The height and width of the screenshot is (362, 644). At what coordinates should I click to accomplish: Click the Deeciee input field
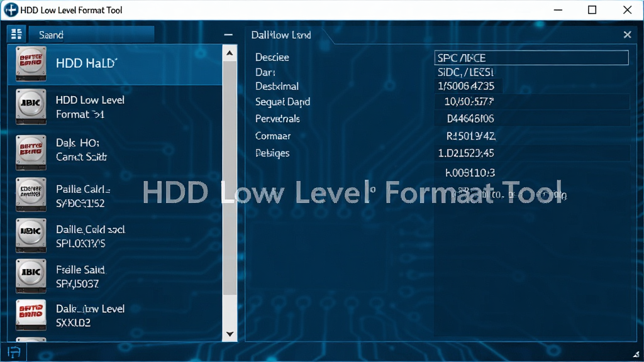click(531, 57)
